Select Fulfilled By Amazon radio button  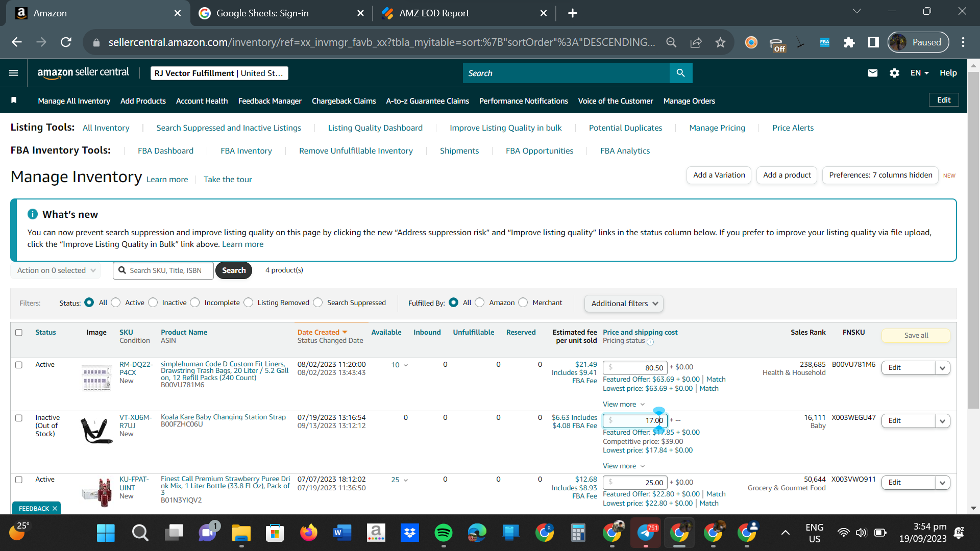pos(480,303)
